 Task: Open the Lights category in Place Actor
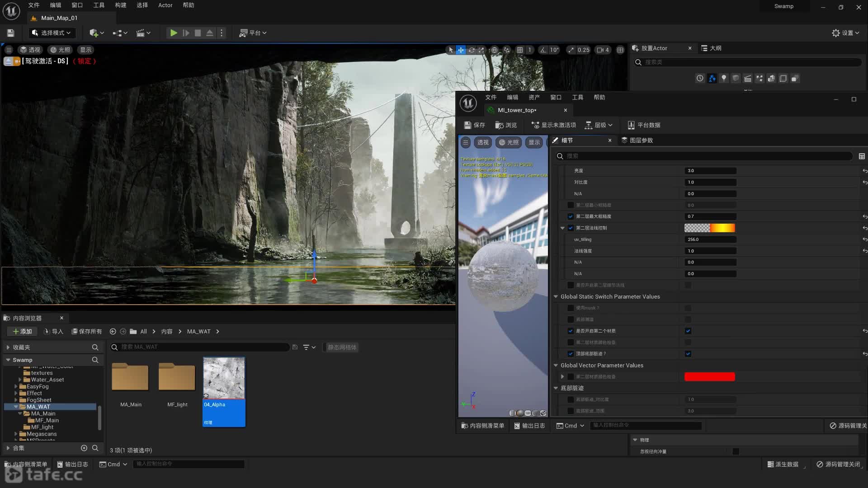coord(724,79)
